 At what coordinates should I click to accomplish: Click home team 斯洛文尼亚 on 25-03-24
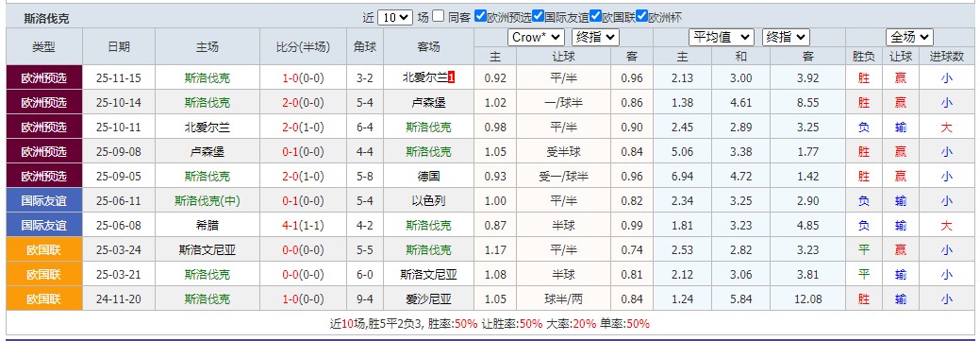click(208, 249)
